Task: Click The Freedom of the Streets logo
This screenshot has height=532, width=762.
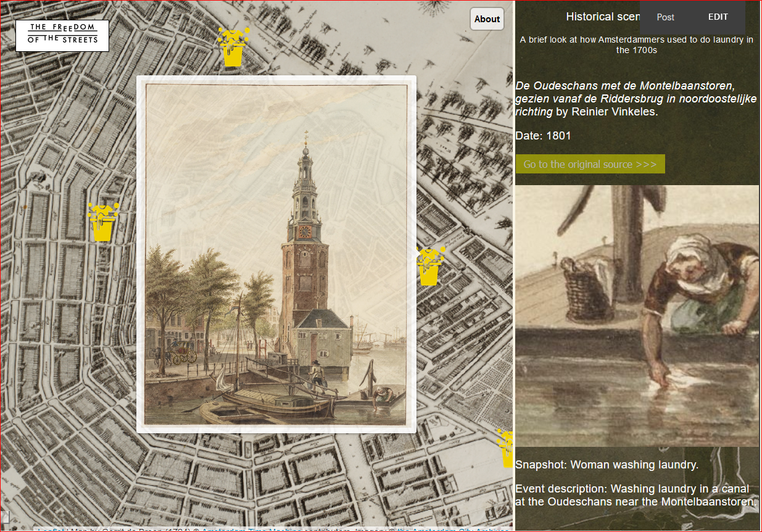Action: (x=62, y=36)
